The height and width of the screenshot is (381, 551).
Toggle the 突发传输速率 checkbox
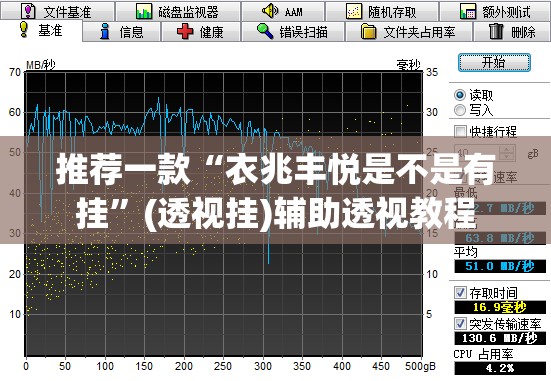coord(460,323)
